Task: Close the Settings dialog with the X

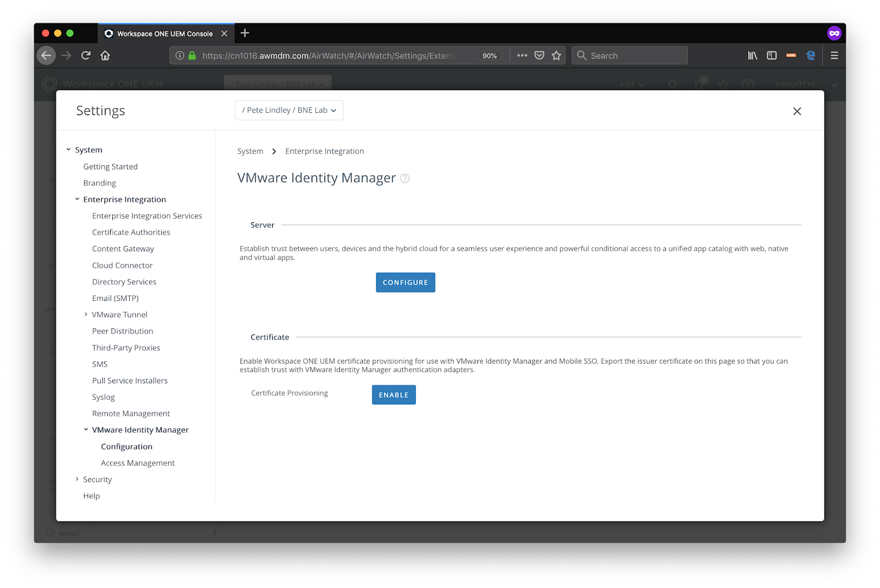Action: tap(797, 111)
